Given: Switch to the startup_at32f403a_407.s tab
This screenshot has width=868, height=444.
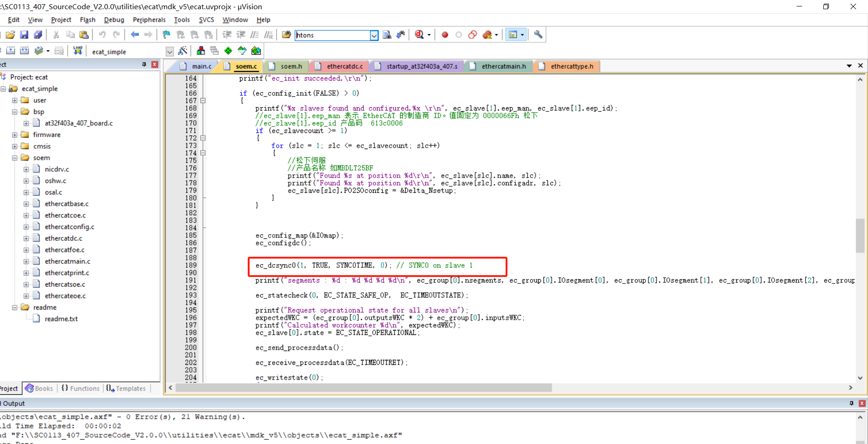Looking at the screenshot, I should [417, 66].
